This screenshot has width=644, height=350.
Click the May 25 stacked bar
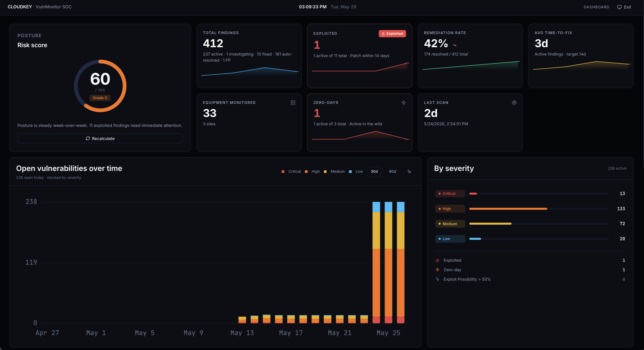[388, 262]
